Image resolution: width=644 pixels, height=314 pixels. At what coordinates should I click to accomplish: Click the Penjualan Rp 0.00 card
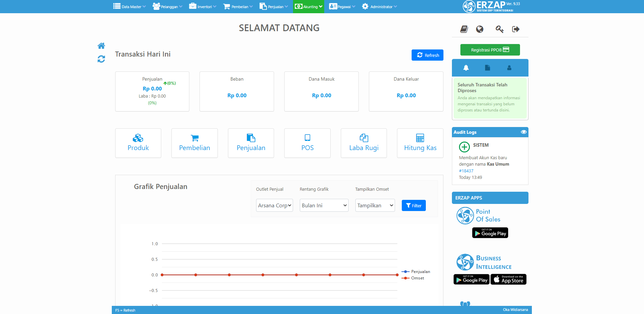pos(152,91)
